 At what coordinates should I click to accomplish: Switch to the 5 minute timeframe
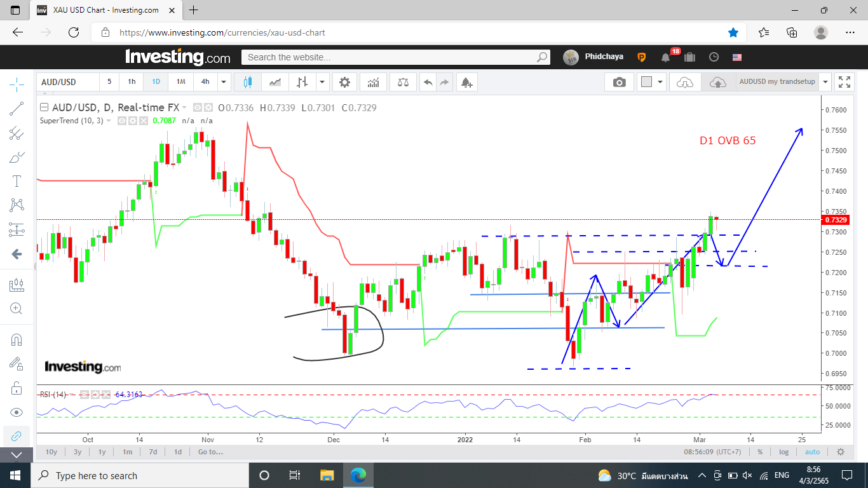click(109, 82)
